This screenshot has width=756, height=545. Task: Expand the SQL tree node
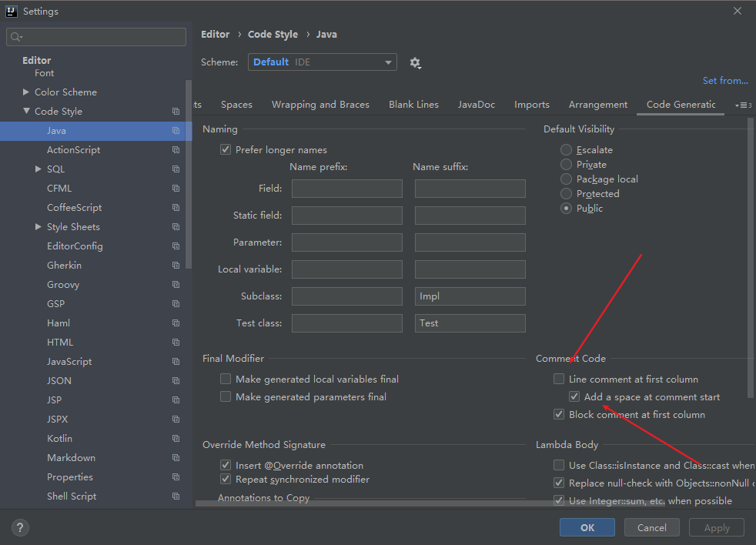(38, 169)
